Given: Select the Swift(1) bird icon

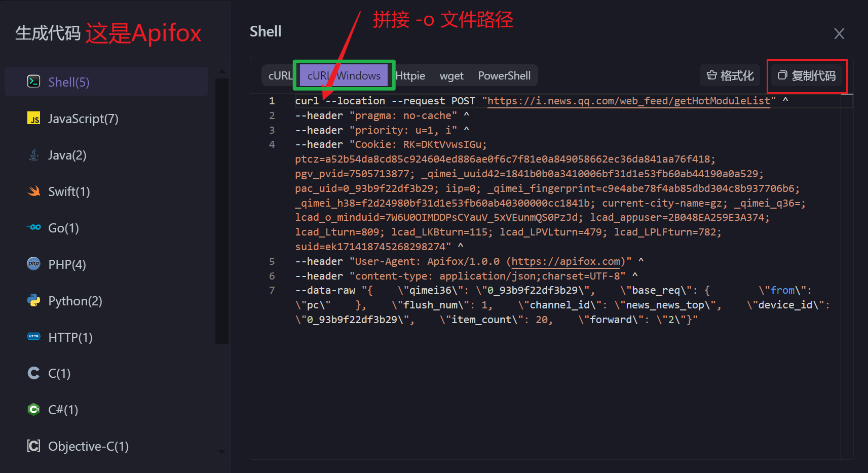Looking at the screenshot, I should coord(33,191).
